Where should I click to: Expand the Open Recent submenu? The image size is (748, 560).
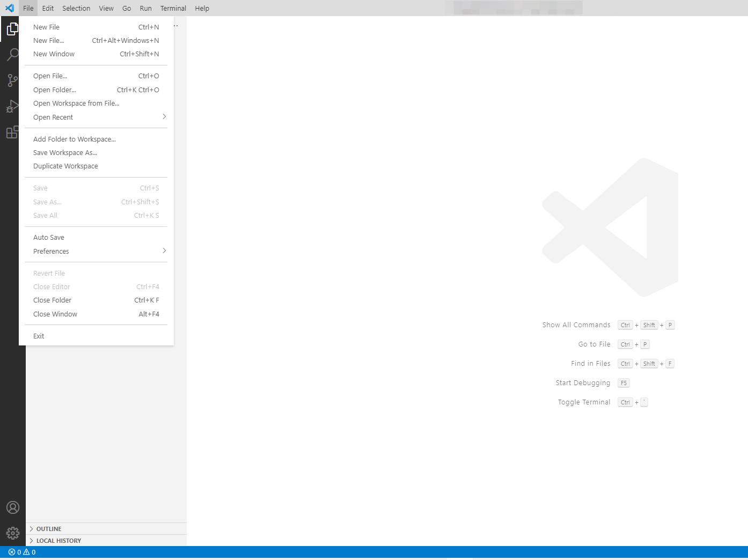click(97, 117)
